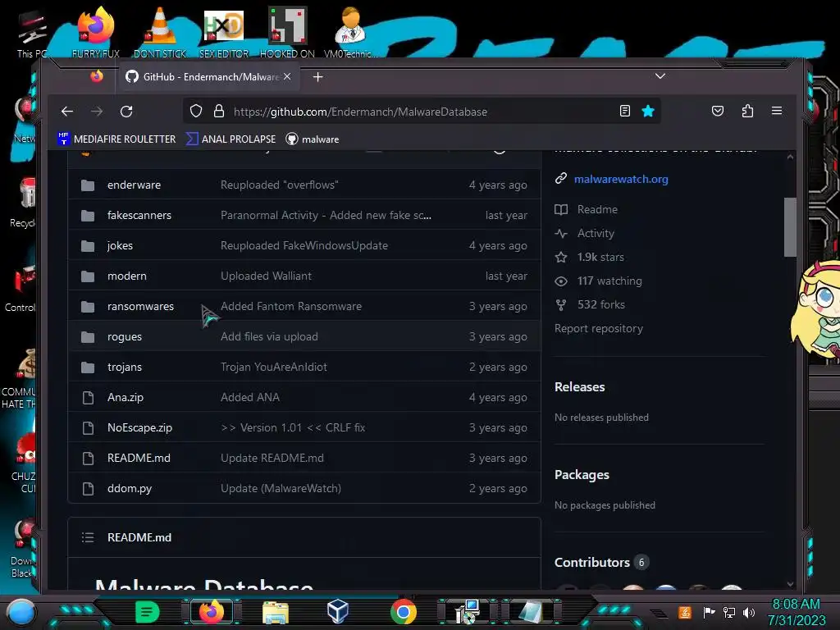Screen dimensions: 840x630
Task: Open the green notes app in taskbar
Action: (148, 612)
